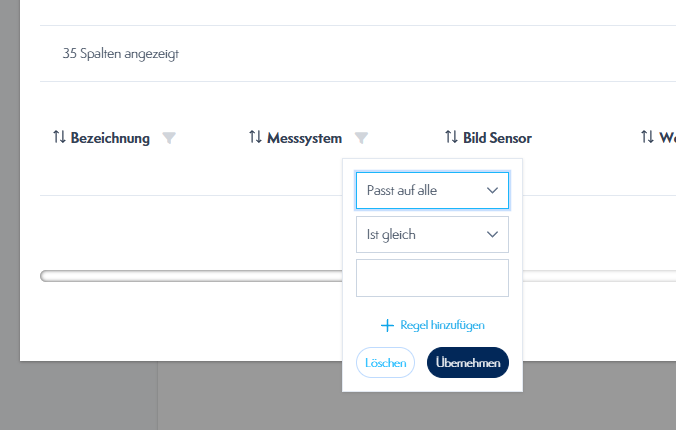Click the sort arrows beside Bezeichnung
This screenshot has width=676, height=430.
coord(59,138)
